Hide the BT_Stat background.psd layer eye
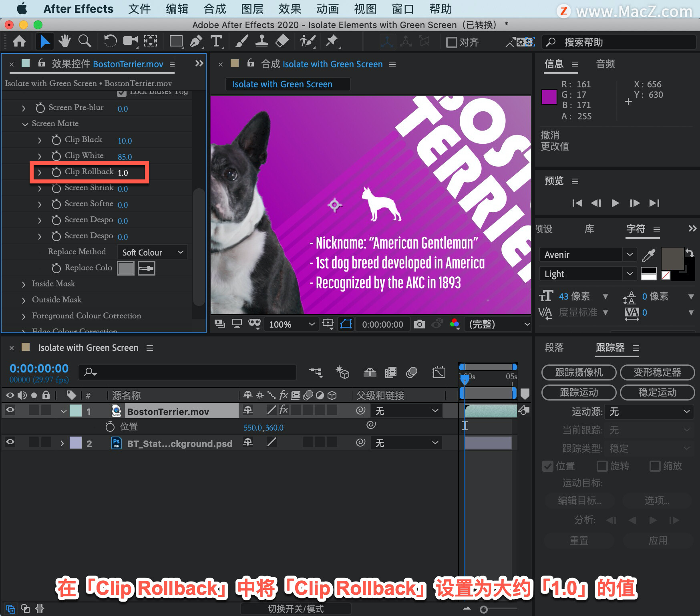700x616 pixels. (x=10, y=442)
